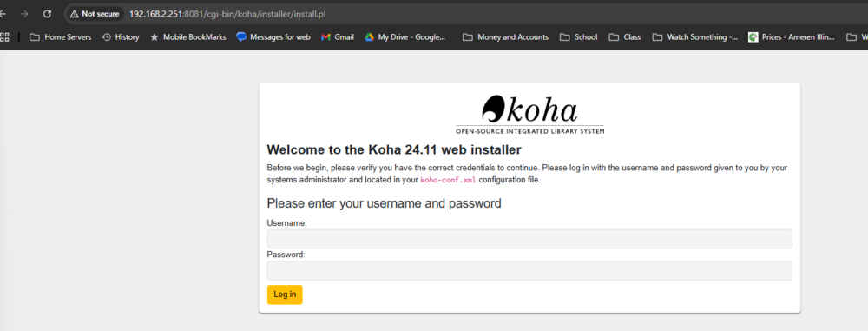This screenshot has width=868, height=331.
Task: Open the Watch Something bookmark folder
Action: [x=695, y=37]
